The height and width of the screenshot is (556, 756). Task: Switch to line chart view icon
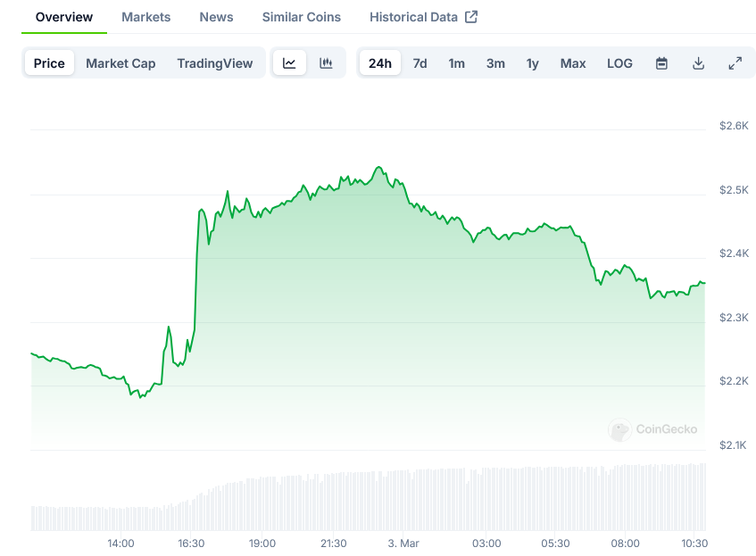[x=289, y=63]
